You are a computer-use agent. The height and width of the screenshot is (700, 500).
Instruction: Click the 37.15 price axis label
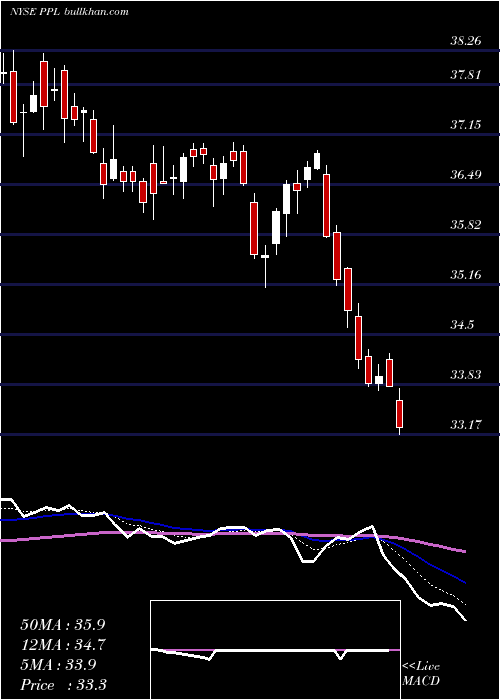click(466, 125)
